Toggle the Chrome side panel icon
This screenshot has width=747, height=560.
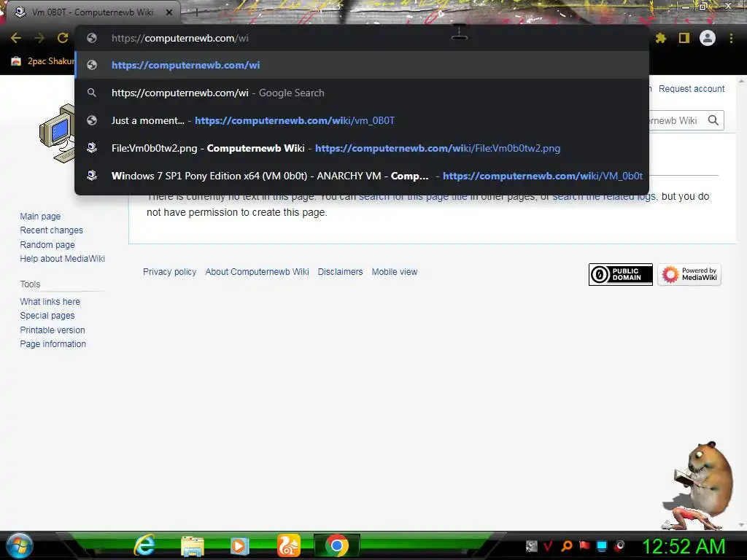tap(684, 38)
